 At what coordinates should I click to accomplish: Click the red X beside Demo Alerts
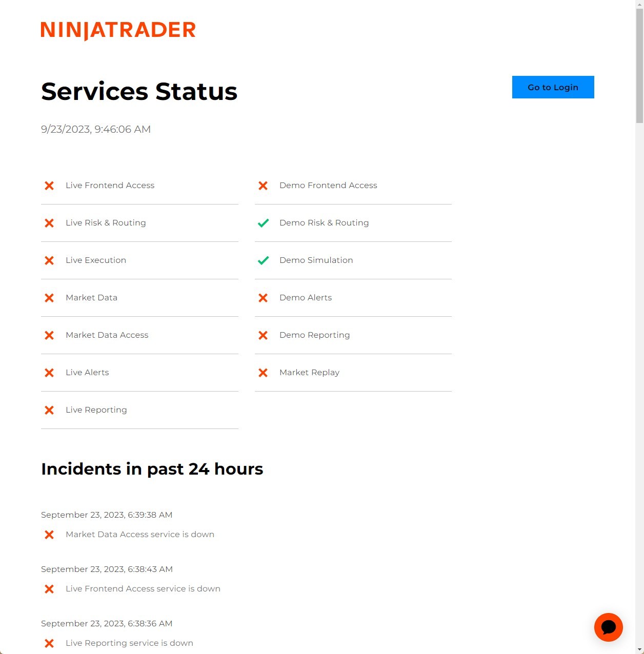click(x=263, y=298)
